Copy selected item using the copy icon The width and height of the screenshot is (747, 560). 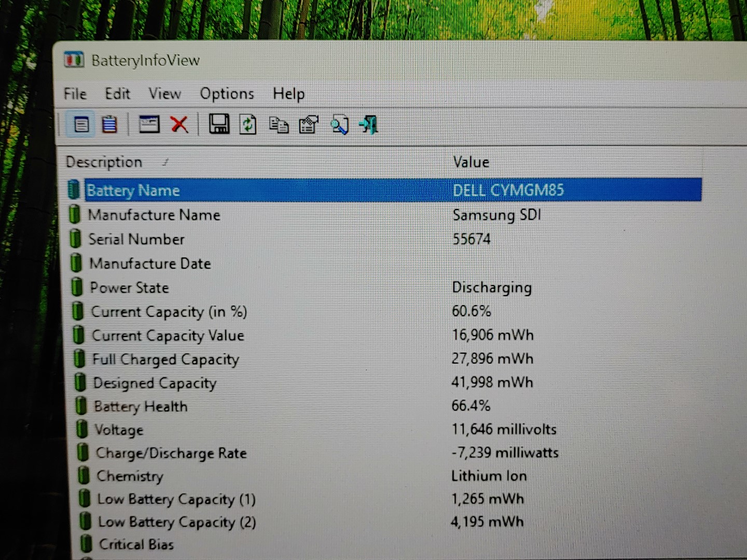click(x=279, y=124)
